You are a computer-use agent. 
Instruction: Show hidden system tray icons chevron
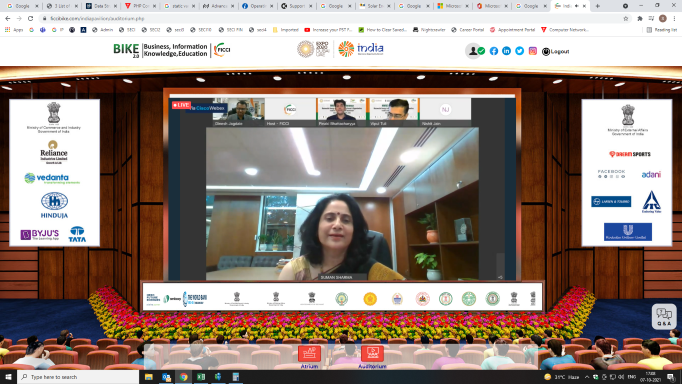pyautogui.click(x=586, y=377)
